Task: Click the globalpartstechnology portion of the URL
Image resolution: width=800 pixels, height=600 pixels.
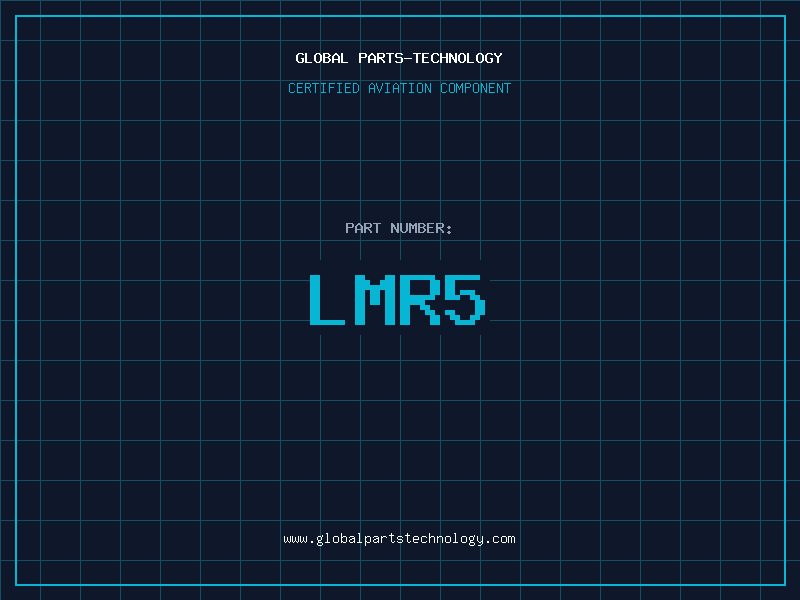Action: (x=400, y=539)
